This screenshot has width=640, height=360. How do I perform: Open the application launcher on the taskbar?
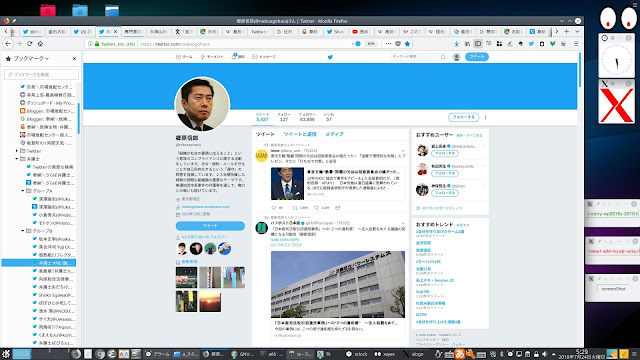tap(6, 354)
